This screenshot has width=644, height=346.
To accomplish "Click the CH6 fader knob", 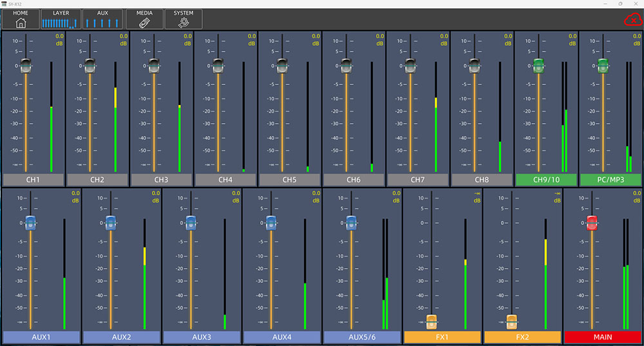I will pyautogui.click(x=346, y=66).
